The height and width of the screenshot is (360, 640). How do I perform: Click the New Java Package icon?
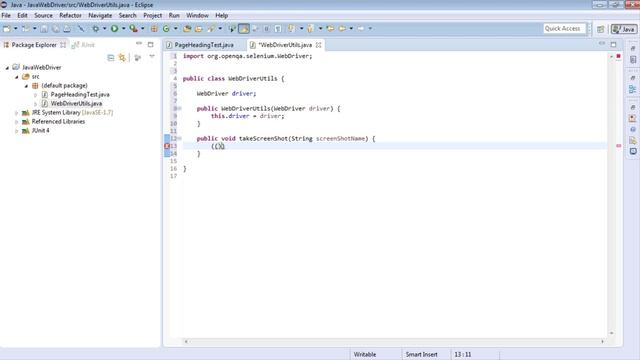pyautogui.click(x=154, y=29)
